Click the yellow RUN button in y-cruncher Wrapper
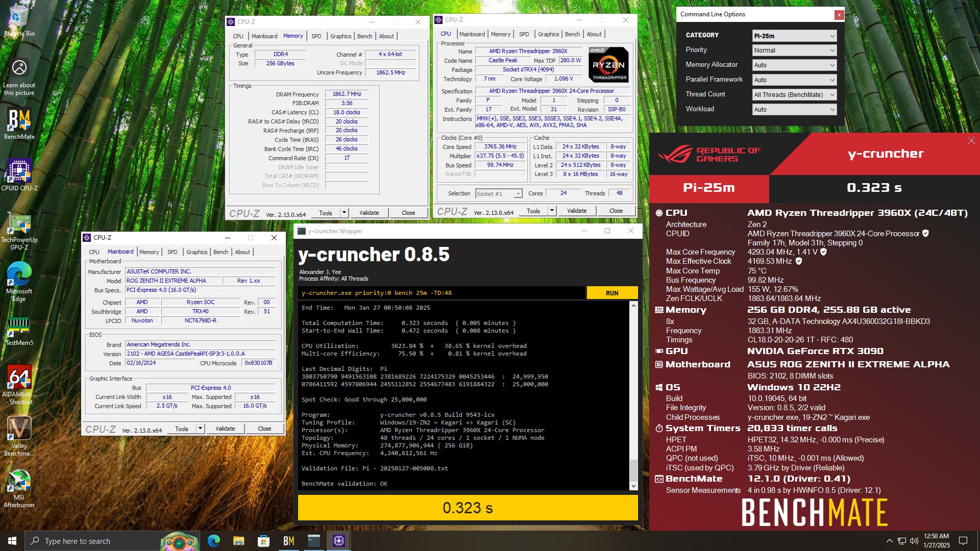Image resolution: width=980 pixels, height=551 pixels. point(612,293)
